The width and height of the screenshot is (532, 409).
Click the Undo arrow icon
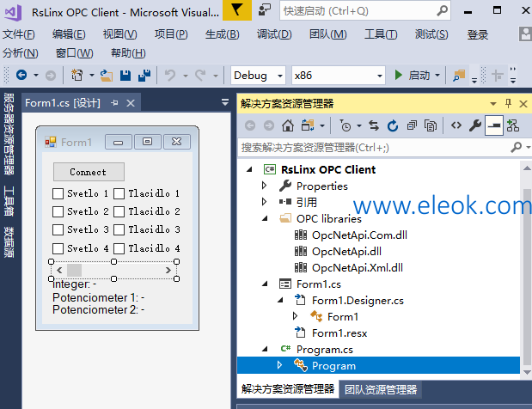pos(170,76)
